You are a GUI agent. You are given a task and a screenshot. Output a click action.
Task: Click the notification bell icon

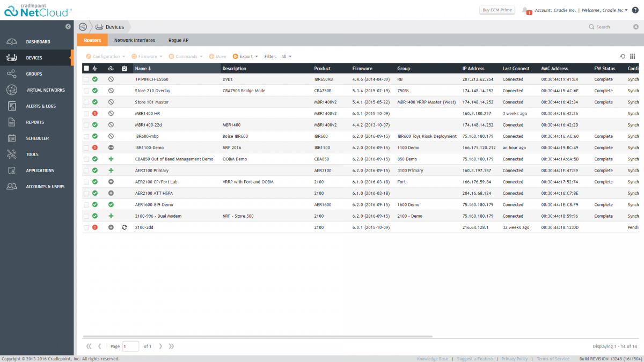click(x=525, y=10)
